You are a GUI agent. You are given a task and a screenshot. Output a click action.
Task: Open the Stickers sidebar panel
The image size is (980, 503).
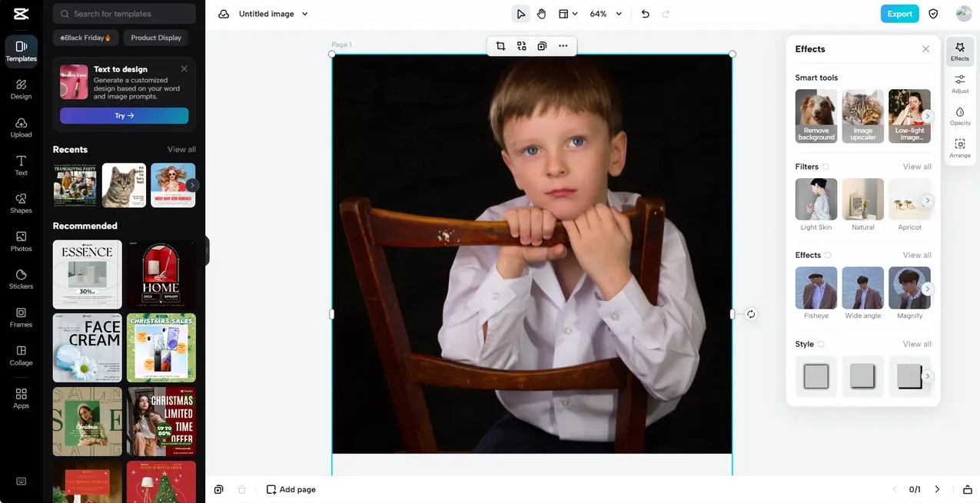[x=21, y=279]
